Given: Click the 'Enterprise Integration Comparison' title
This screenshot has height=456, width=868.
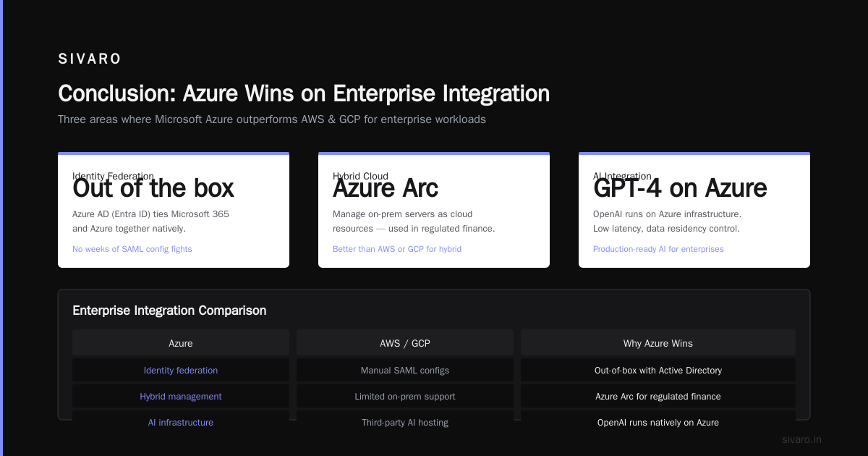Looking at the screenshot, I should (169, 311).
